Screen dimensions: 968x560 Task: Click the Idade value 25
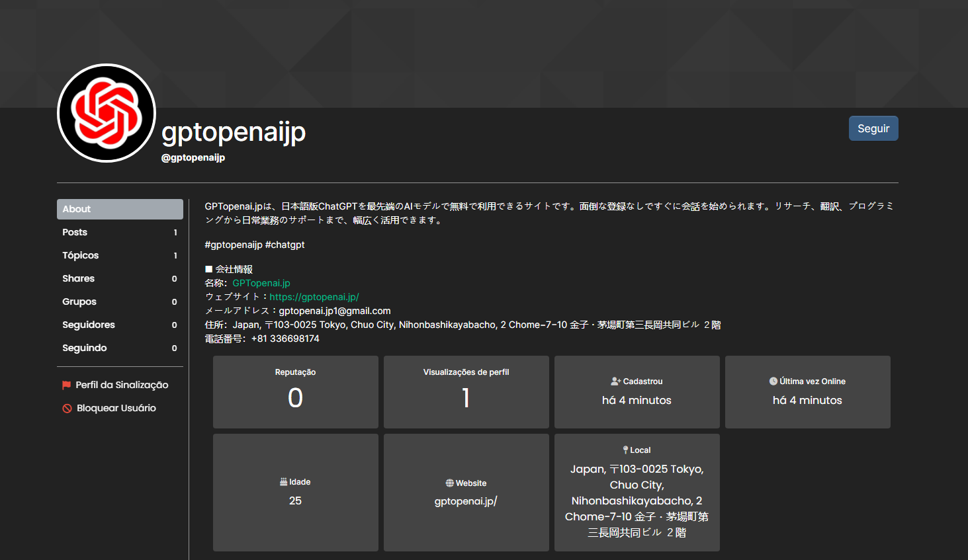(295, 501)
